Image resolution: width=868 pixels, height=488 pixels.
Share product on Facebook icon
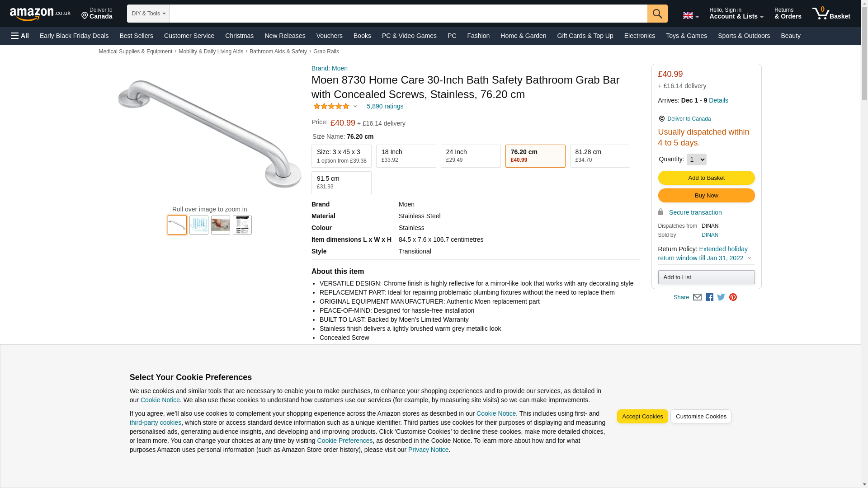(x=709, y=297)
